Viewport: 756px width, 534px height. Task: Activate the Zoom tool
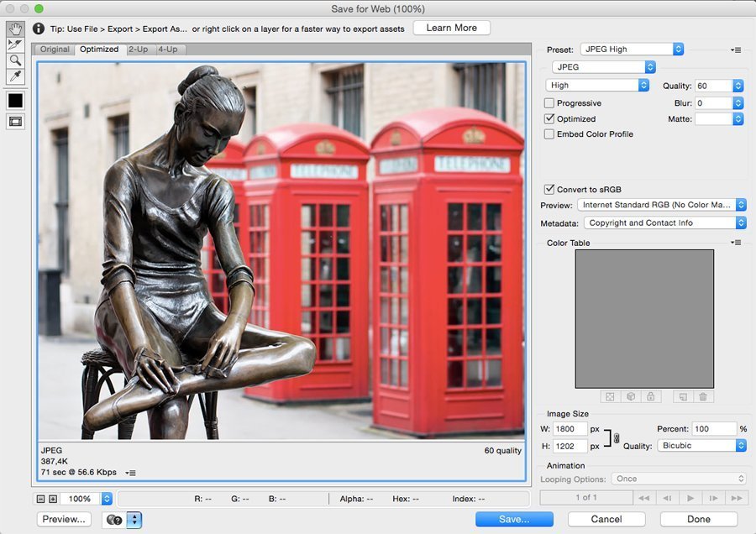14,60
